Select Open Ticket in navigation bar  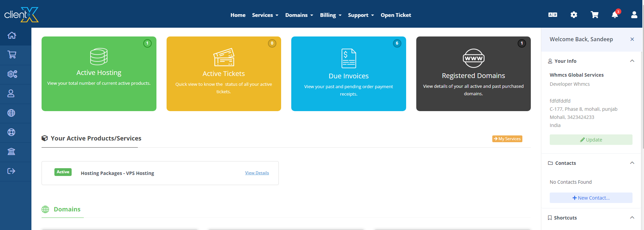coord(396,15)
